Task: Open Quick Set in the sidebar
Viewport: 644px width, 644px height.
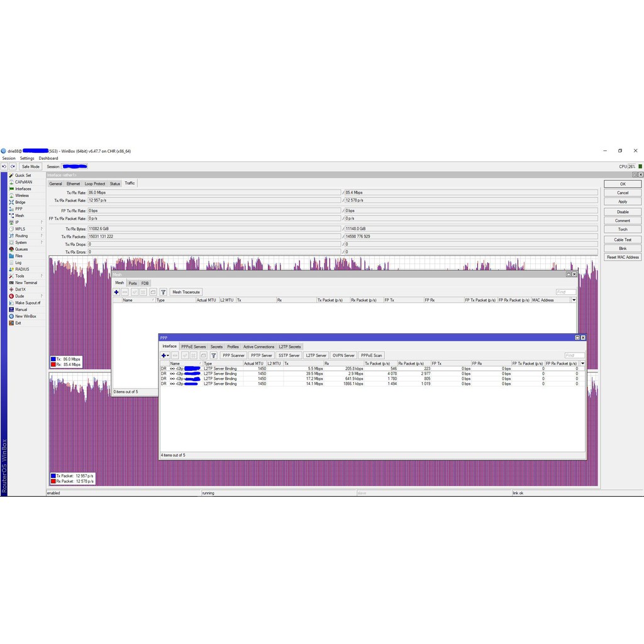Action: [23, 175]
